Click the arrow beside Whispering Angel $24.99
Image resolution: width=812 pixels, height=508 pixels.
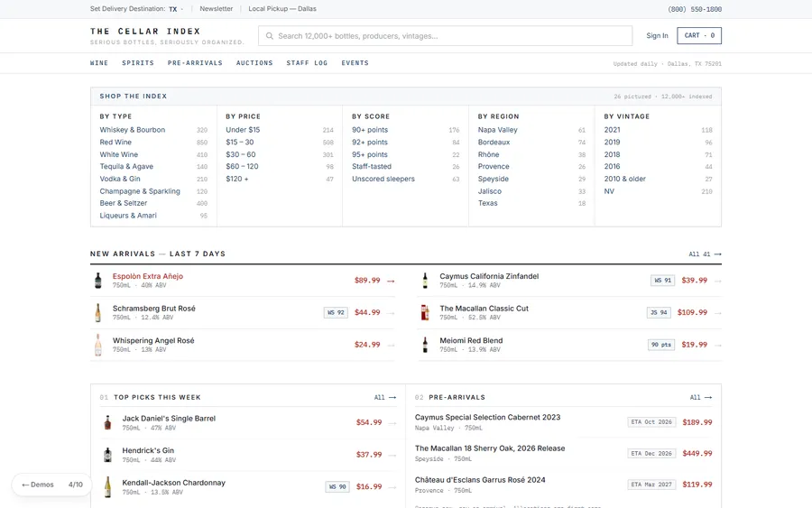391,345
